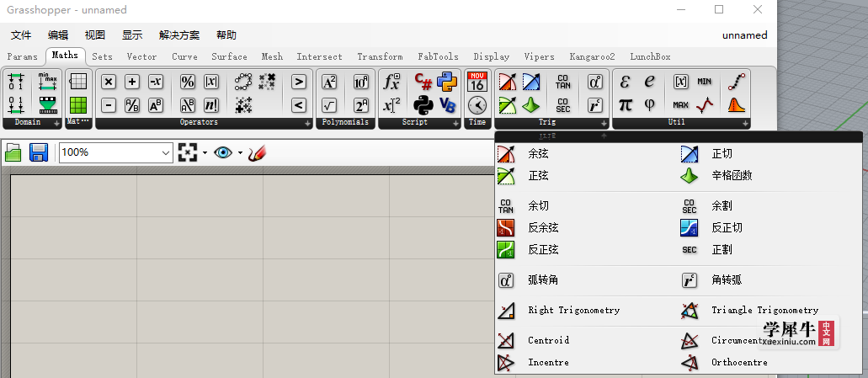Select the Power of 2 icon
Image resolution: width=868 pixels, height=378 pixels.
[x=361, y=104]
